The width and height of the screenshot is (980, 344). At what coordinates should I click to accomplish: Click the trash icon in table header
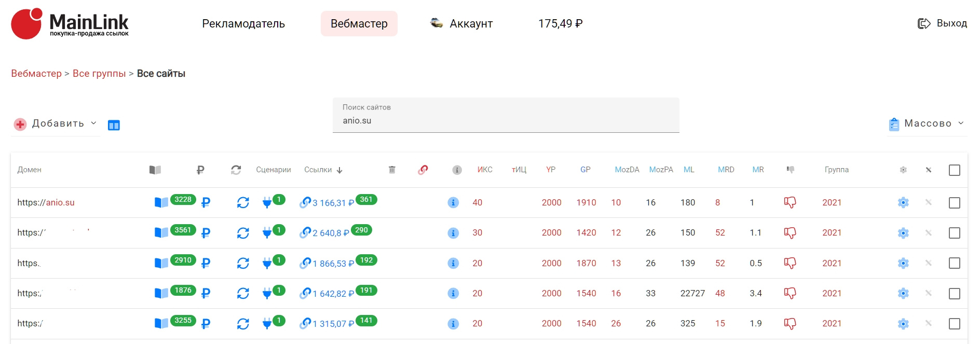(x=392, y=170)
